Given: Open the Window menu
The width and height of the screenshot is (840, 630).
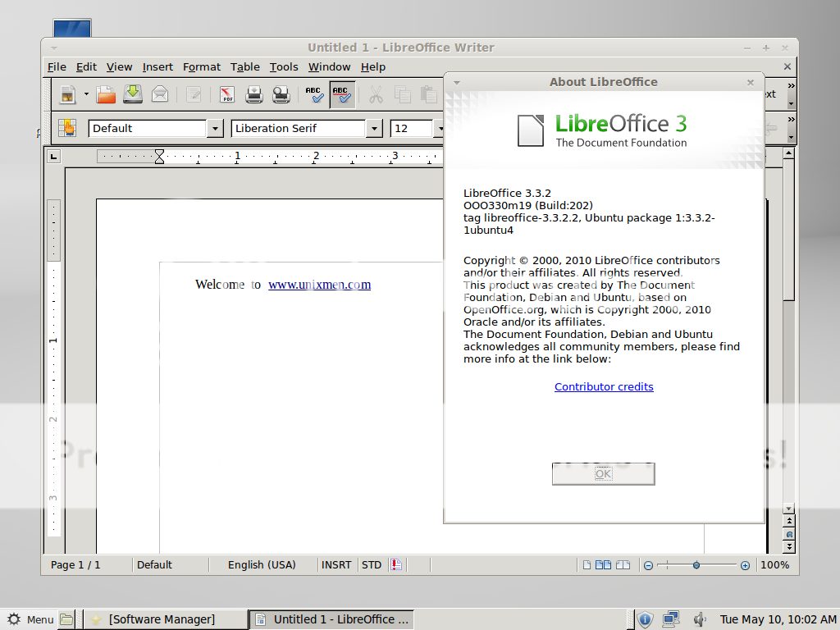Looking at the screenshot, I should 329,67.
